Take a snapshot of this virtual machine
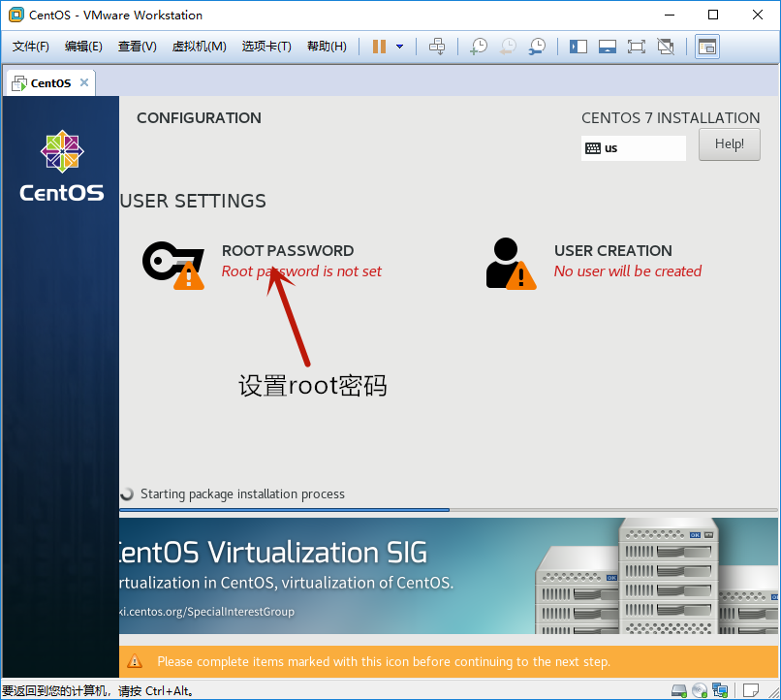781x700 pixels. tap(479, 47)
